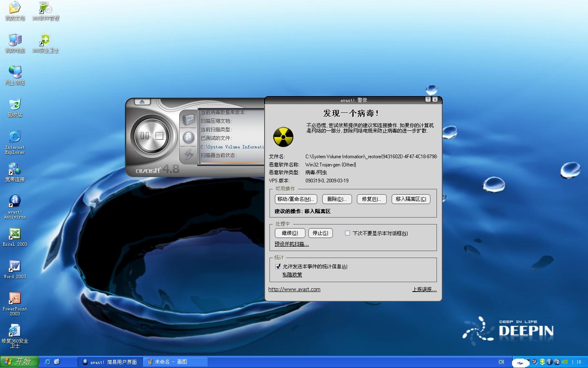Click the 预设开机扫描 link
This screenshot has width=588, height=368.
coord(292,244)
